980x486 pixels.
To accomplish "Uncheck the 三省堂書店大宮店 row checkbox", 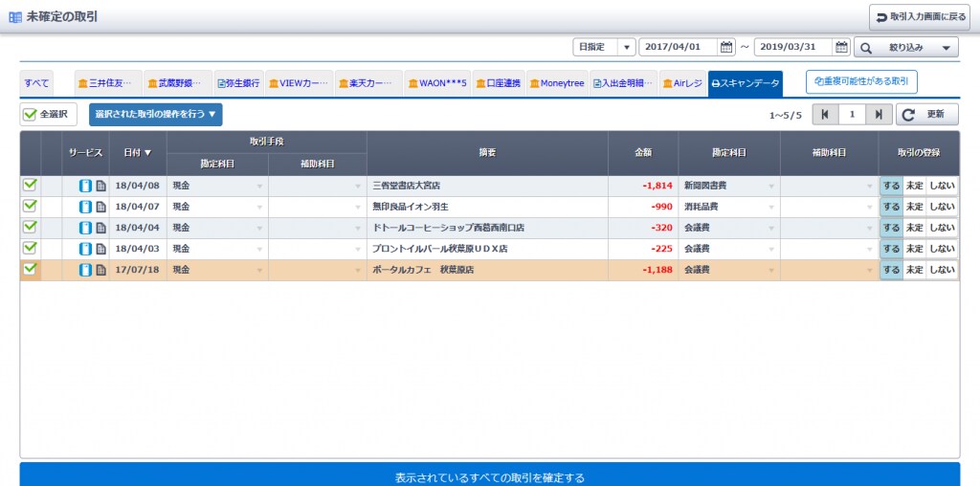I will 30,185.
